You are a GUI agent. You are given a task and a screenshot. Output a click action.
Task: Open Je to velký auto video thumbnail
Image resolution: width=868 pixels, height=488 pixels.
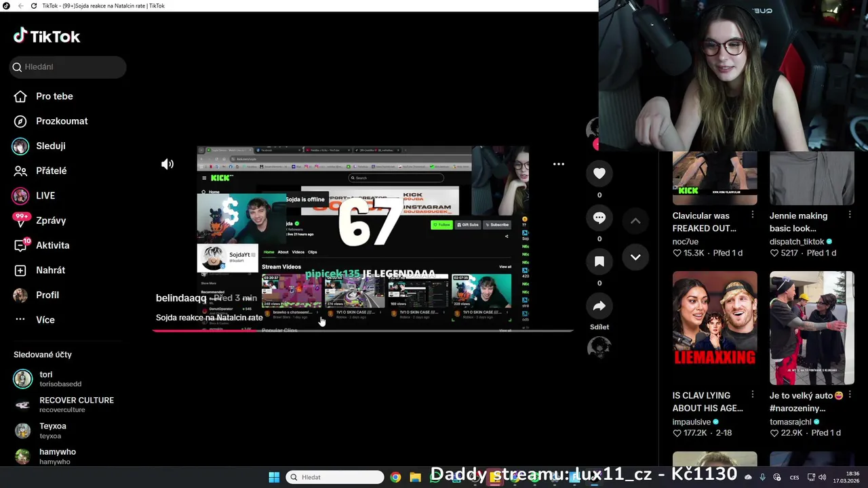click(812, 328)
